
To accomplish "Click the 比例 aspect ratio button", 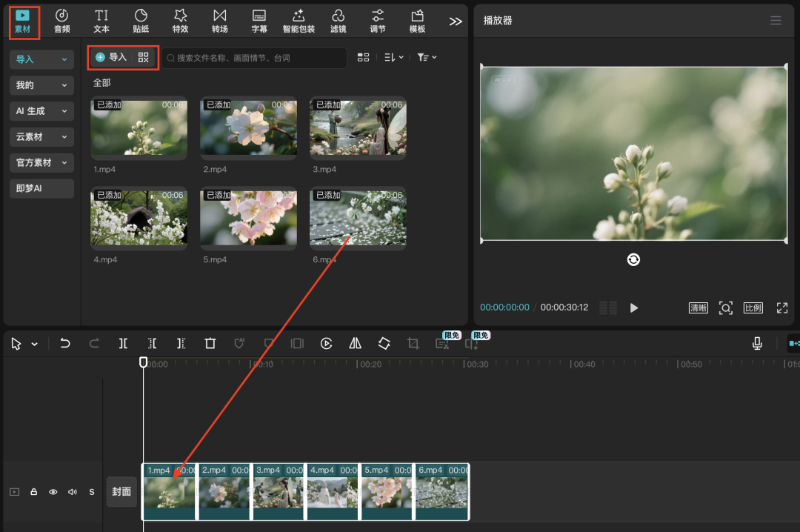I will [x=753, y=307].
